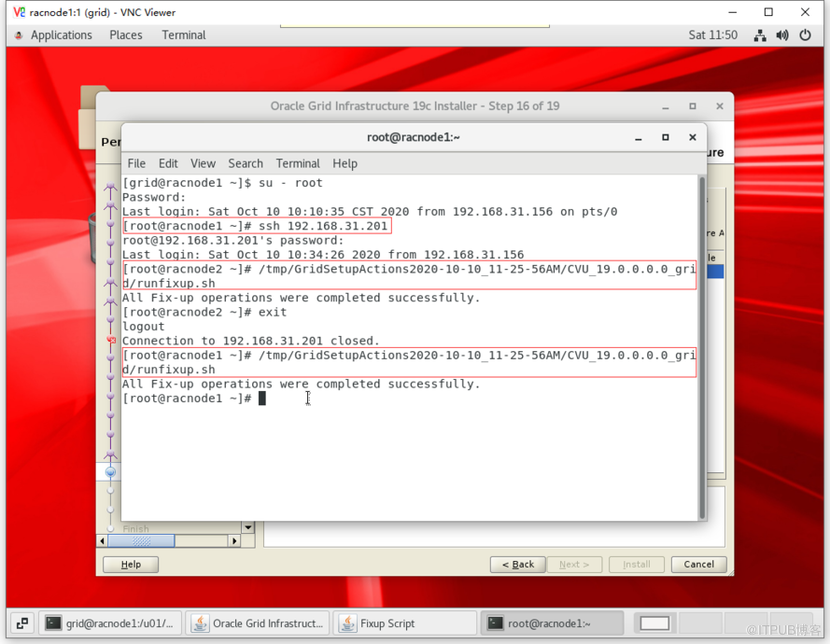Image resolution: width=830 pixels, height=644 pixels.
Task: Click the failed red step marker
Action: 111,340
